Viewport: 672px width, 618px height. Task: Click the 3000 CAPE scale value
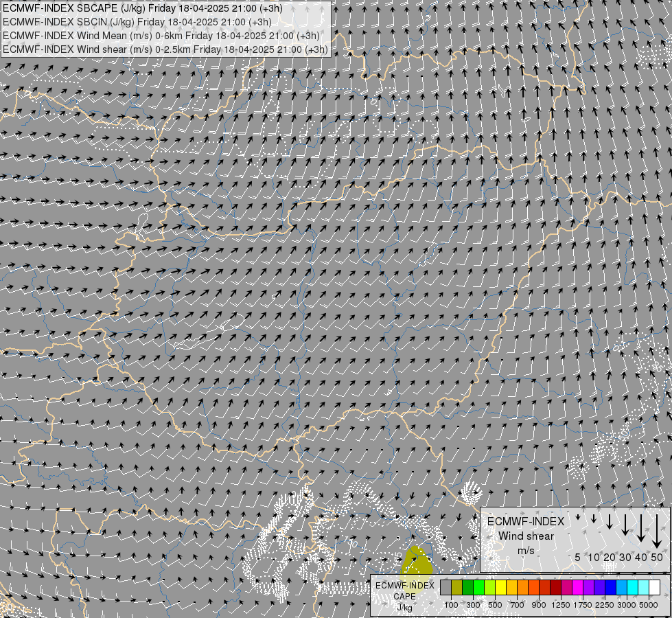pos(627,605)
